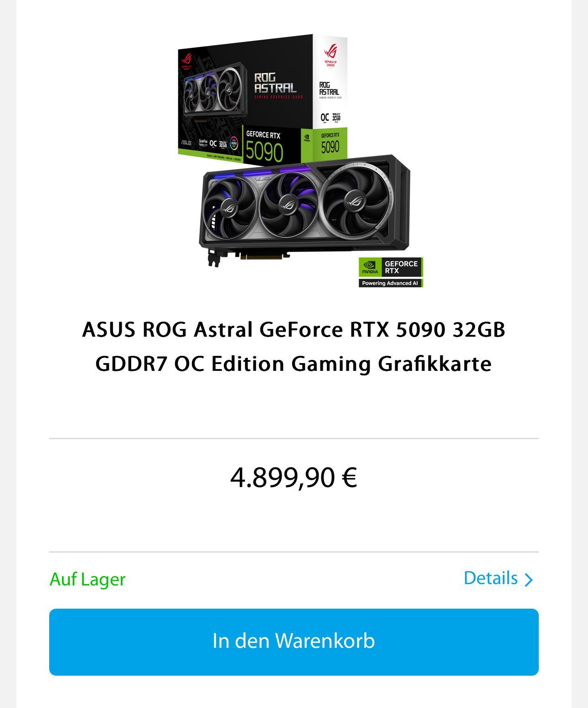Image resolution: width=588 pixels, height=708 pixels.
Task: Click the 4.899,90 € price
Action: [294, 477]
